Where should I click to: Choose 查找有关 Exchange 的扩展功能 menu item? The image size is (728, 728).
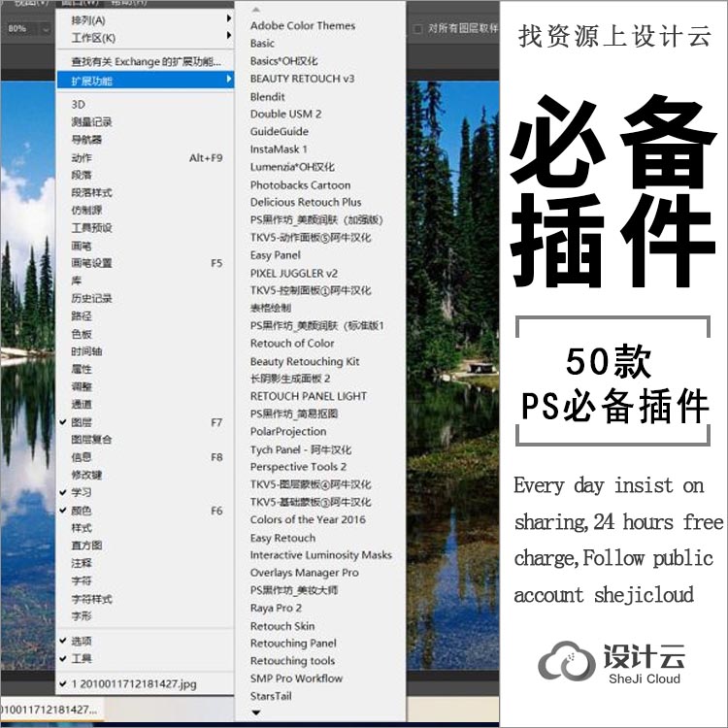[x=146, y=62]
